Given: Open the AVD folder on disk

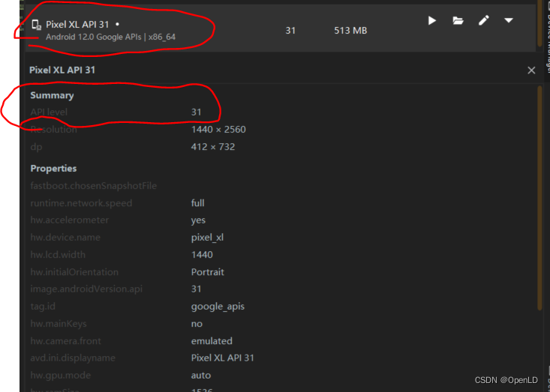Looking at the screenshot, I should click(x=458, y=21).
